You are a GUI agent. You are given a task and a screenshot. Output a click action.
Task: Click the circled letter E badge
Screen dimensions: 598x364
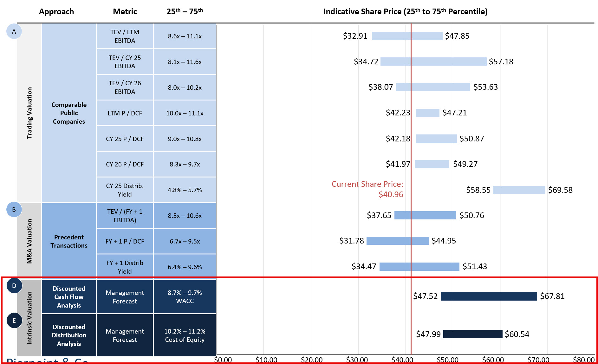[14, 321]
